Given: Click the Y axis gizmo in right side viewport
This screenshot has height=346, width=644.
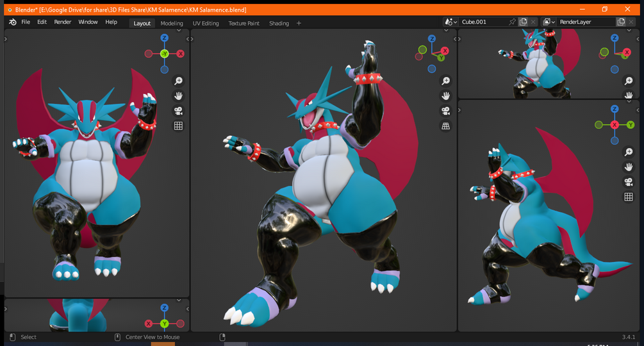Looking at the screenshot, I should [x=631, y=125].
